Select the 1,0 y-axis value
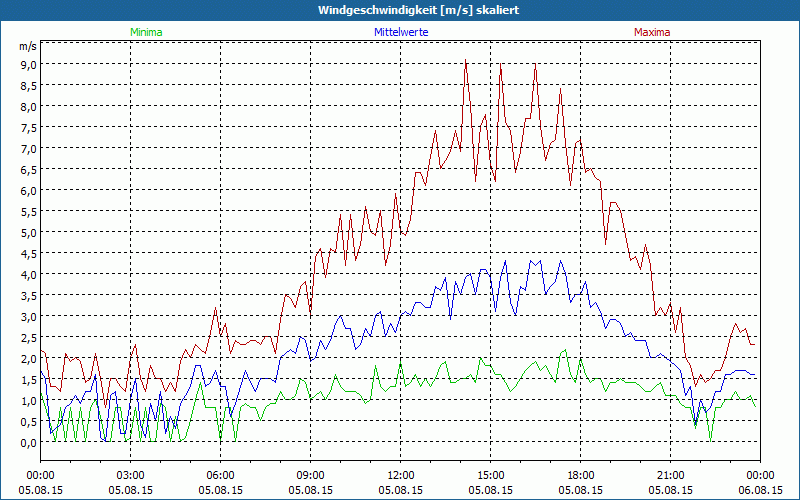 click(28, 400)
